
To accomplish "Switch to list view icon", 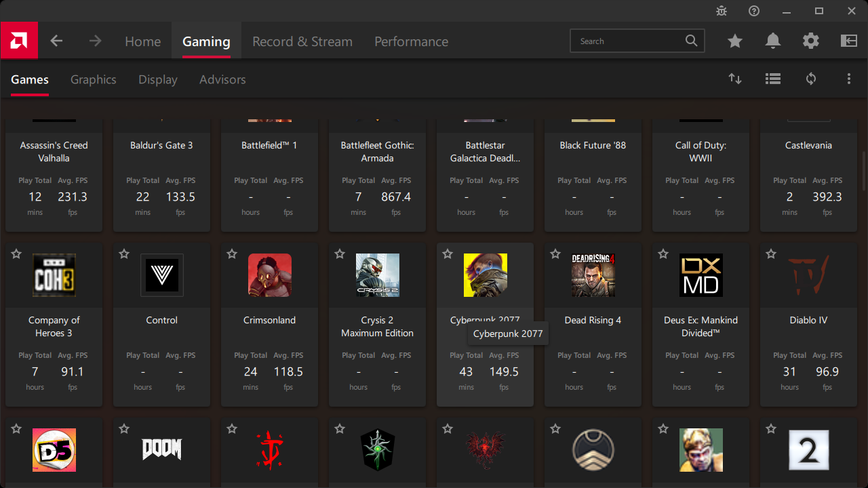I will pyautogui.click(x=773, y=79).
